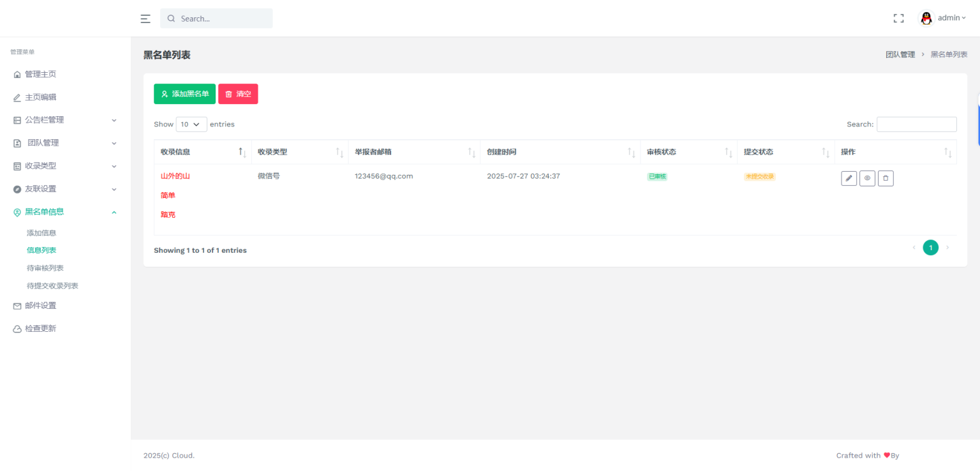Image resolution: width=980 pixels, height=471 pixels.
Task: Open the entries-per-page dropdown
Action: tap(191, 124)
